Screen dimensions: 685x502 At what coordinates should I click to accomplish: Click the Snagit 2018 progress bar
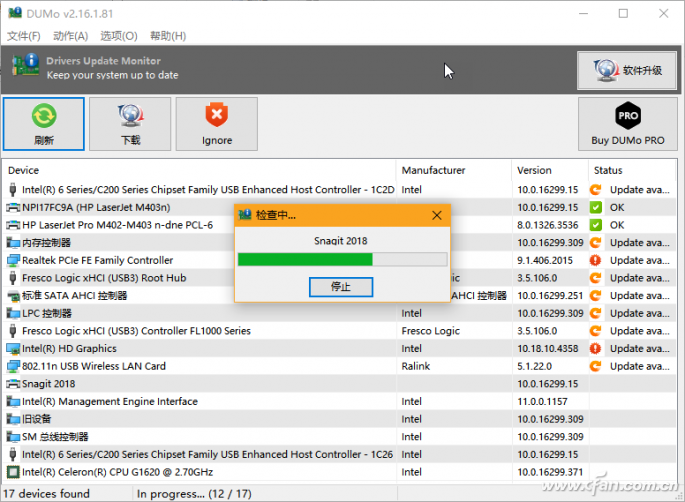point(341,260)
